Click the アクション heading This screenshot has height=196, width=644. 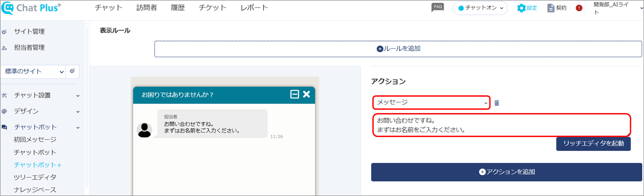click(x=388, y=82)
